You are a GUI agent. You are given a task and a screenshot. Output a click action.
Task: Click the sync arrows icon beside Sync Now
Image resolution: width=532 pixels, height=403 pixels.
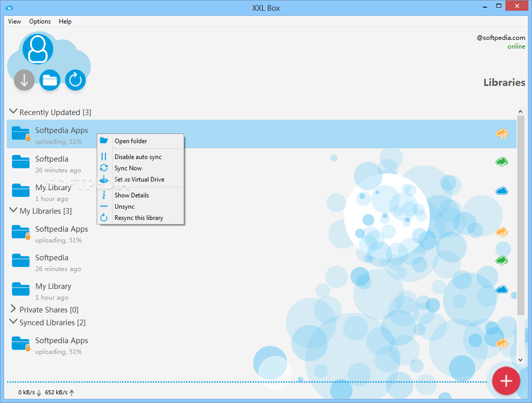click(104, 168)
